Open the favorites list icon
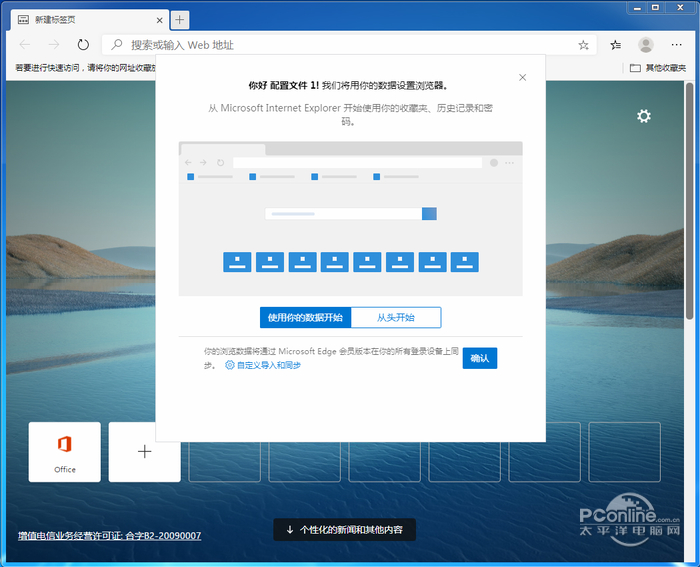Screen dimensions: 700x567 coord(616,45)
